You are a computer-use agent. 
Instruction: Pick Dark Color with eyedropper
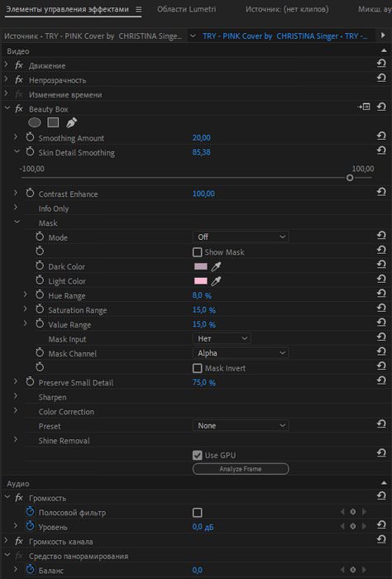pyautogui.click(x=217, y=266)
